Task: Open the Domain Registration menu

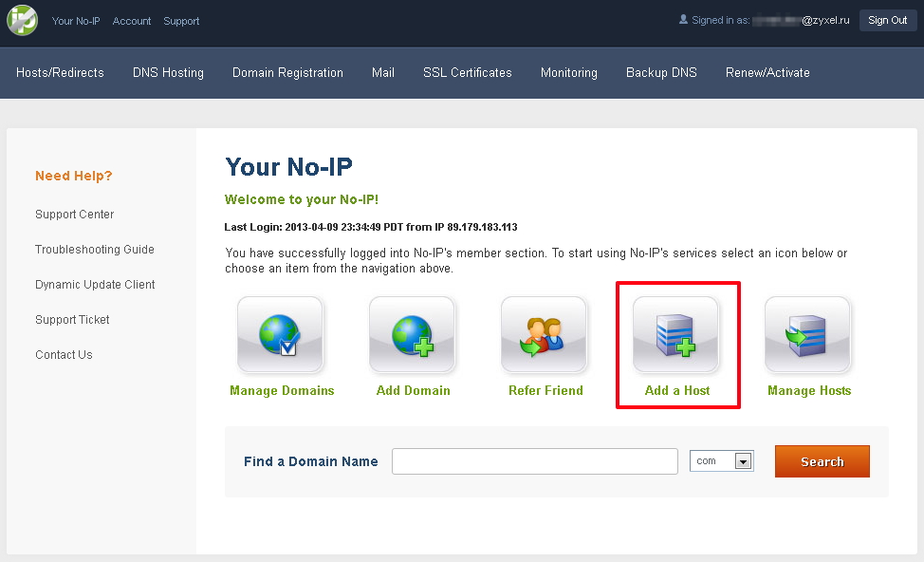Action: click(287, 72)
